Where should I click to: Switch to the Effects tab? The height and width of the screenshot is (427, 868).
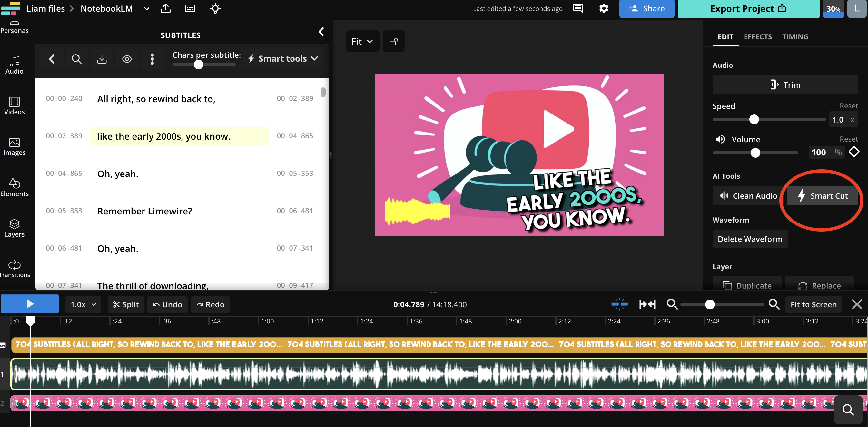point(758,37)
